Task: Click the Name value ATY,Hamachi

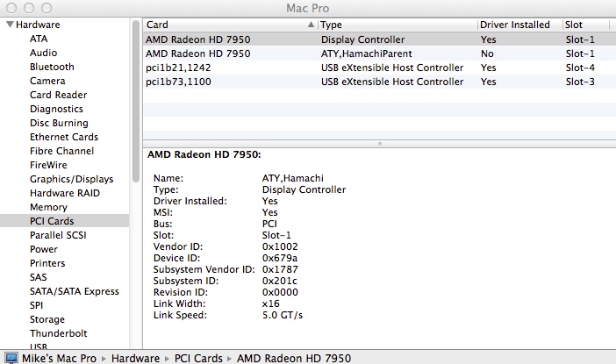Action: (293, 178)
